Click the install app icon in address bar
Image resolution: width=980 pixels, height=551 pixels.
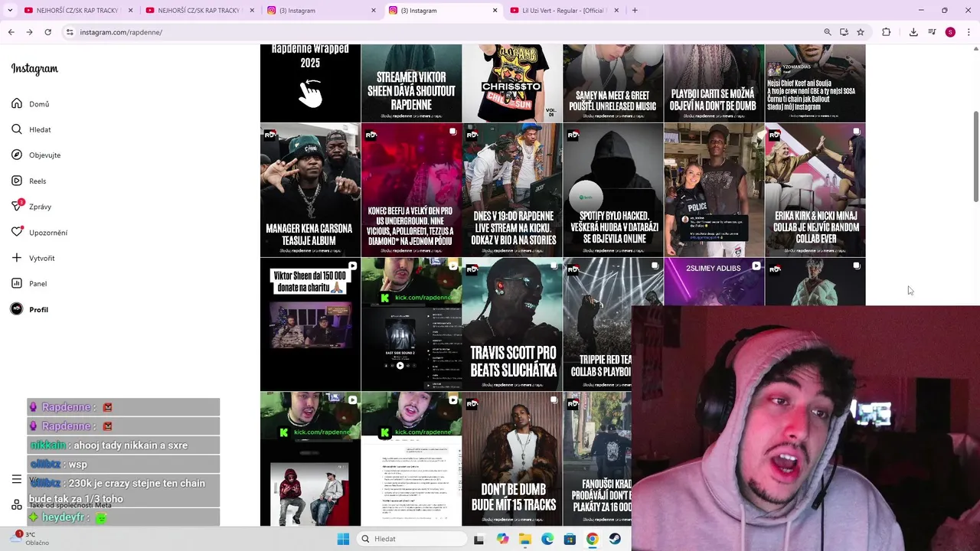[844, 32]
